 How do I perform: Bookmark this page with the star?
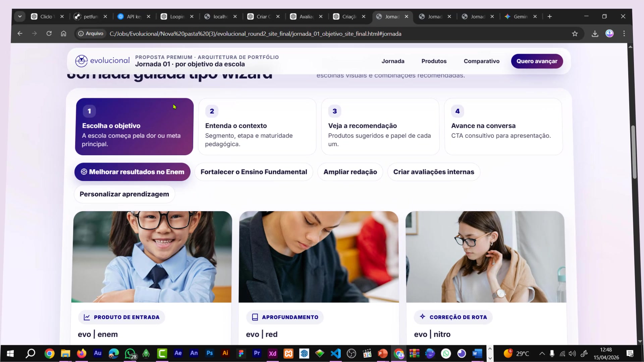575,34
